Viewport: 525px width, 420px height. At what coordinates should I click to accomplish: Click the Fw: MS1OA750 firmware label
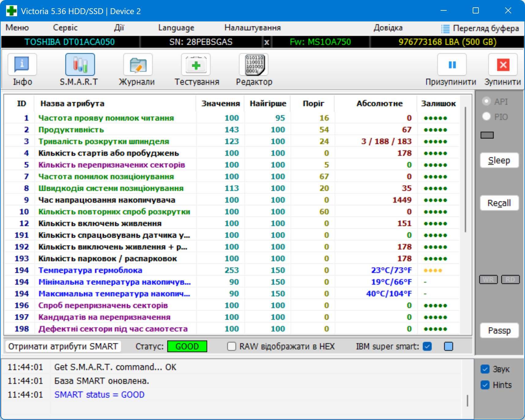[320, 42]
